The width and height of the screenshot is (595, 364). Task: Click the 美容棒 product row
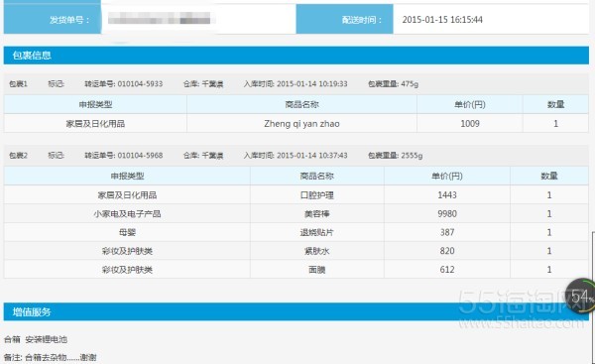(296, 213)
